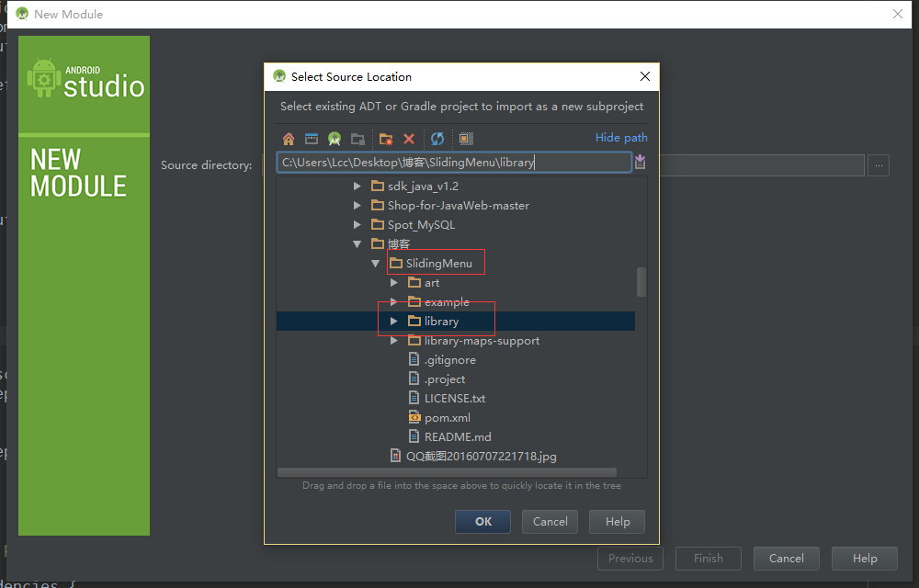The height and width of the screenshot is (588, 919).
Task: Select the Spot_MySQL folder
Action: point(414,225)
